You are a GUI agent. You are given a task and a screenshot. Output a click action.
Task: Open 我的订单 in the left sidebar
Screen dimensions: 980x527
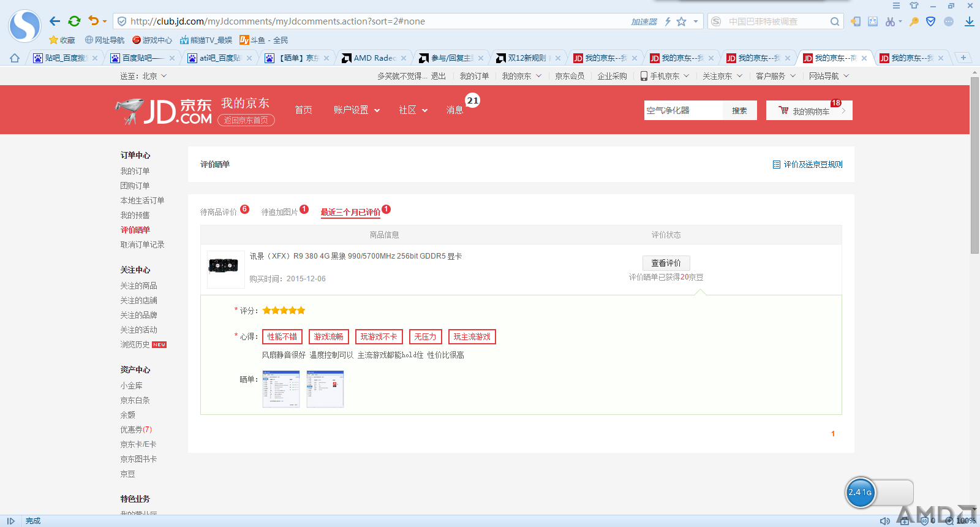coord(135,171)
